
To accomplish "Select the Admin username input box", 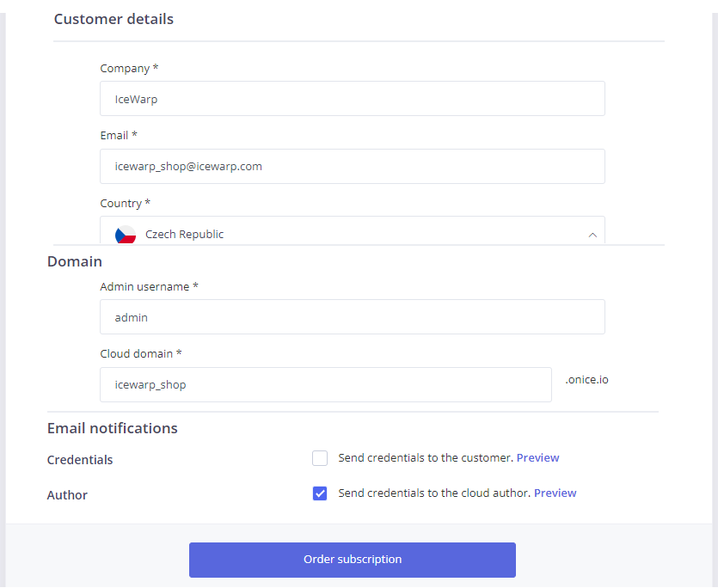I will point(353,317).
